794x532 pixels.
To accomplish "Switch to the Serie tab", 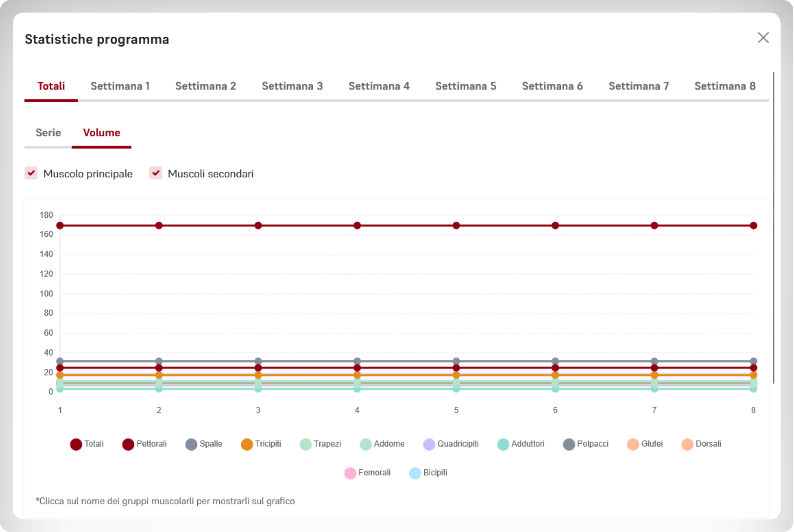I will 48,133.
